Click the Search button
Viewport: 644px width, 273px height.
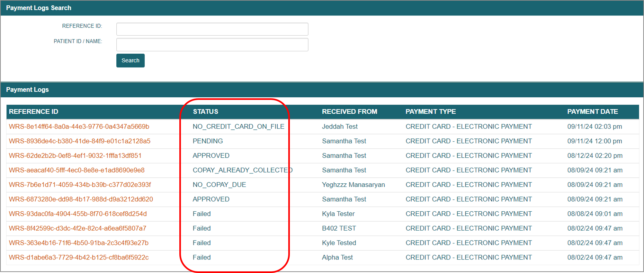[x=130, y=60]
